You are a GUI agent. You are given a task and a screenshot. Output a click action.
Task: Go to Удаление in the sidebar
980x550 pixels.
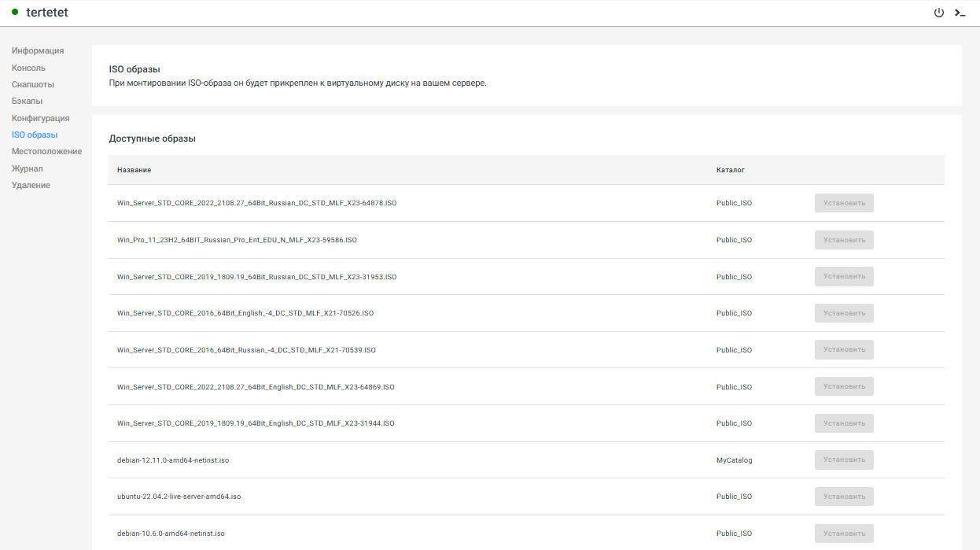click(31, 185)
